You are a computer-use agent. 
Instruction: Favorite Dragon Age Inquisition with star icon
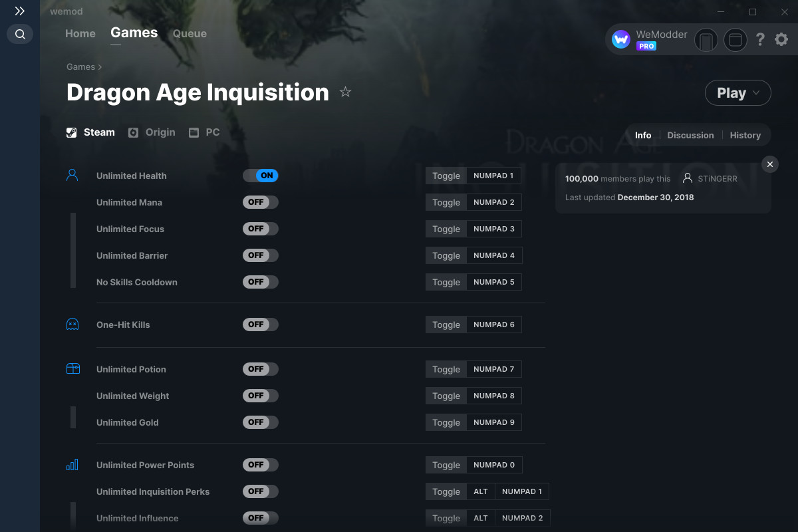pyautogui.click(x=345, y=92)
